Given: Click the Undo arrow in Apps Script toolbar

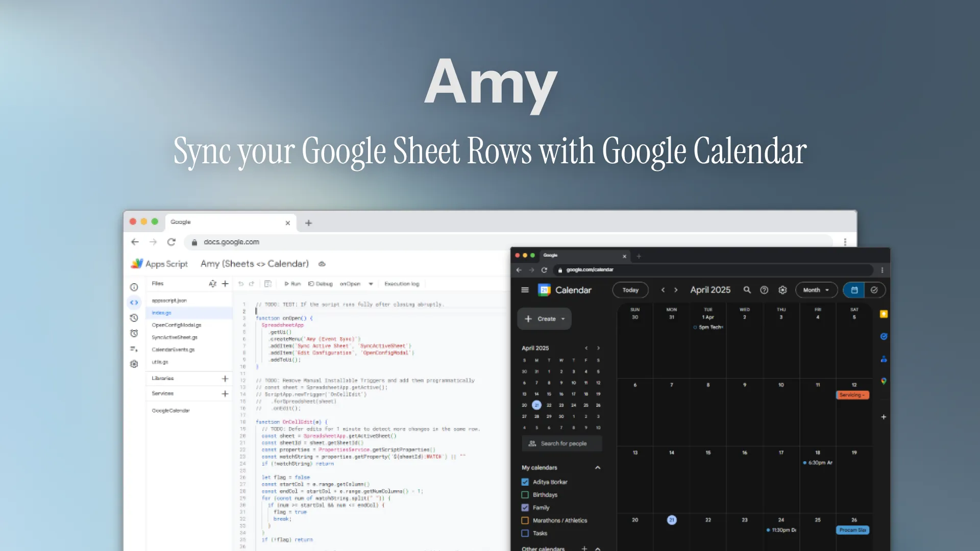Looking at the screenshot, I should [x=240, y=284].
